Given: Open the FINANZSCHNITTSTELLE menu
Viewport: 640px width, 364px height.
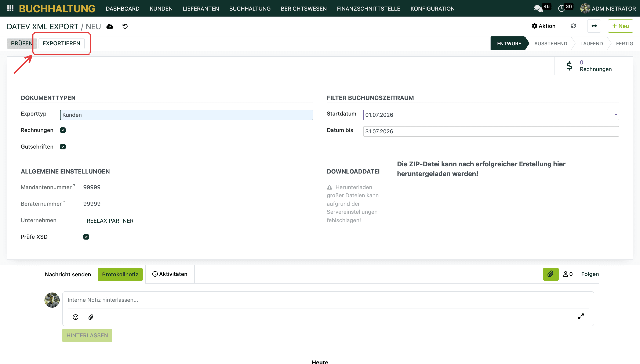Looking at the screenshot, I should click(368, 8).
